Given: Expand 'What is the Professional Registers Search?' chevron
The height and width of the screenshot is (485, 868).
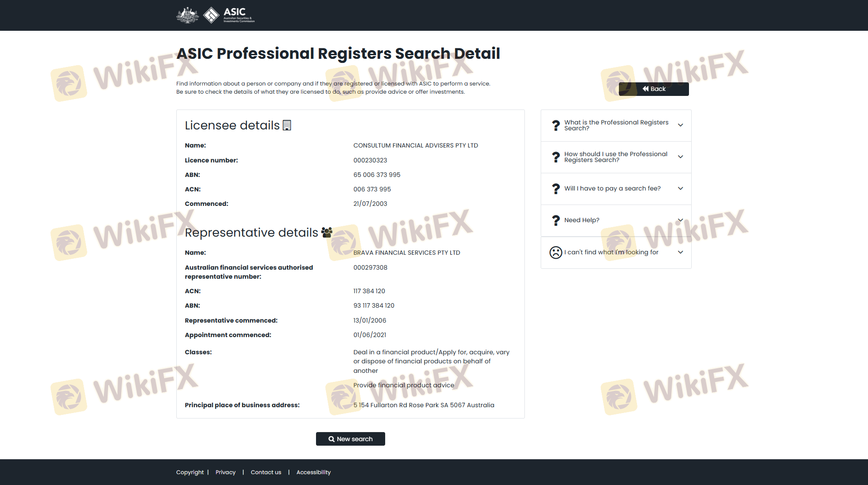Looking at the screenshot, I should tap(680, 125).
